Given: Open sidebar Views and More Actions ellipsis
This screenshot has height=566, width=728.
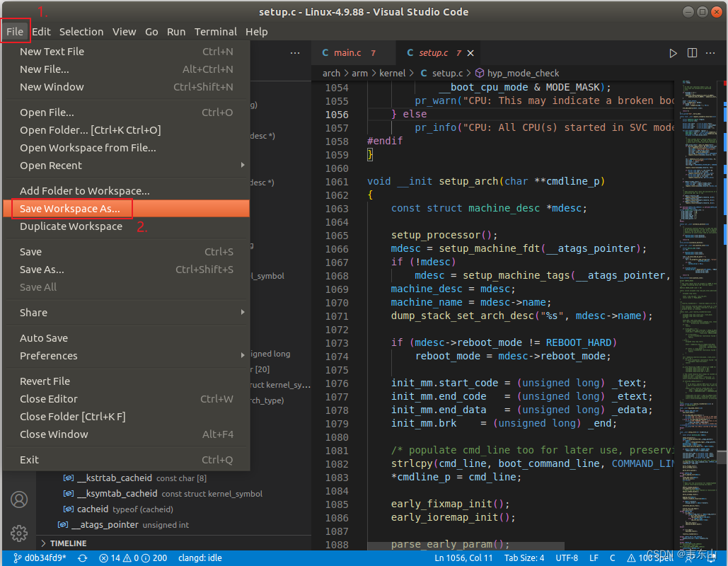Looking at the screenshot, I should 295,53.
